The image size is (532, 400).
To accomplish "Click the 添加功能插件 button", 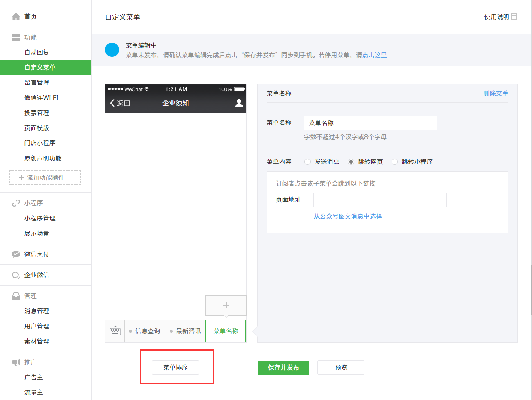I will click(x=45, y=178).
